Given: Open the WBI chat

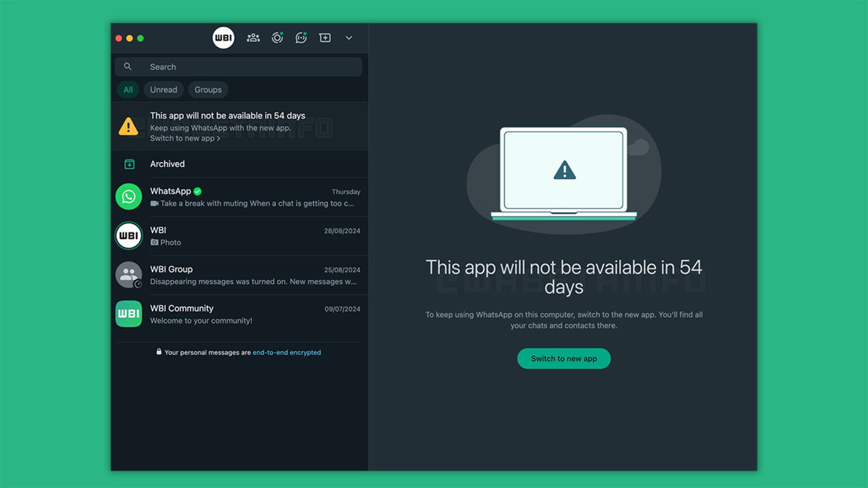Looking at the screenshot, I should pyautogui.click(x=240, y=236).
